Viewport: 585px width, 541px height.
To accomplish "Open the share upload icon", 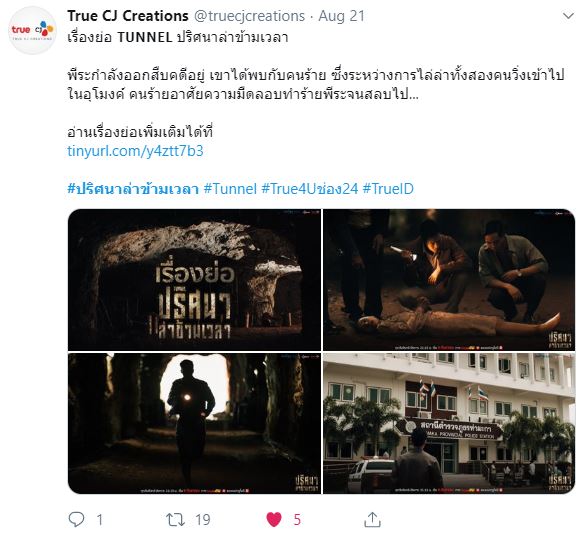I will [x=372, y=519].
